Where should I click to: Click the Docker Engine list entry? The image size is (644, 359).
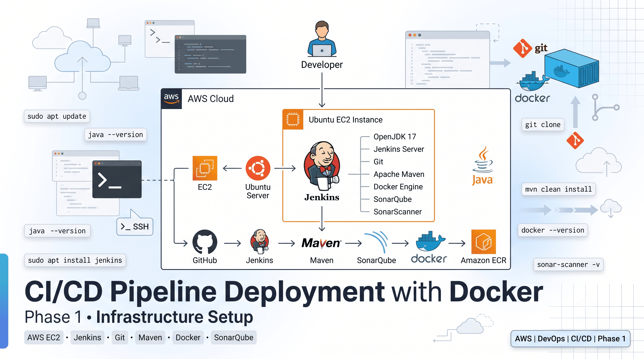tap(398, 187)
